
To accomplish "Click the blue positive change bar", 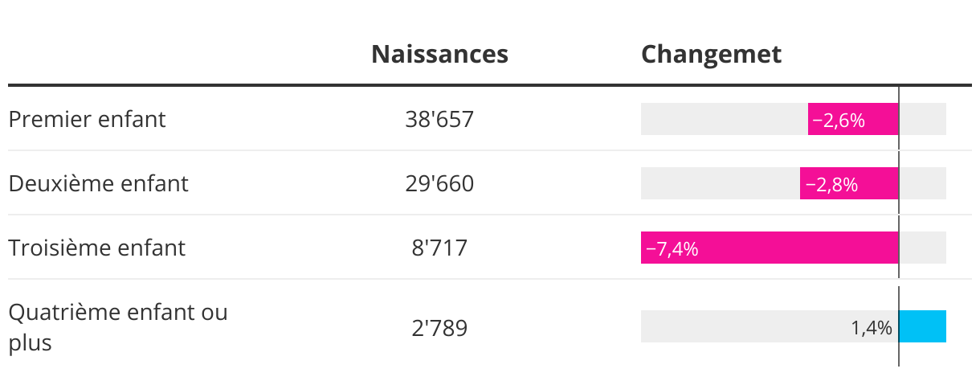I will click(x=922, y=327).
